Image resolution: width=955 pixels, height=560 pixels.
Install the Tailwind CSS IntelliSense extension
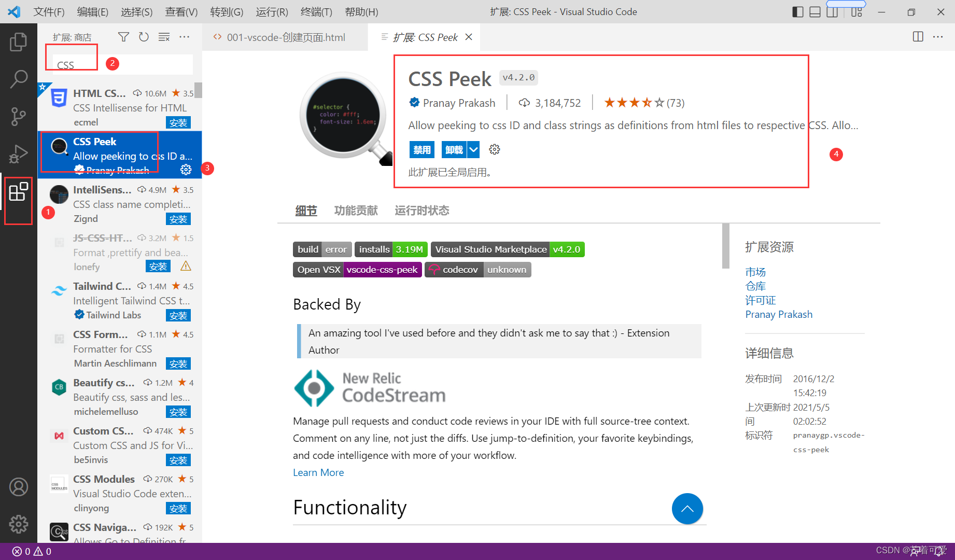click(x=178, y=315)
